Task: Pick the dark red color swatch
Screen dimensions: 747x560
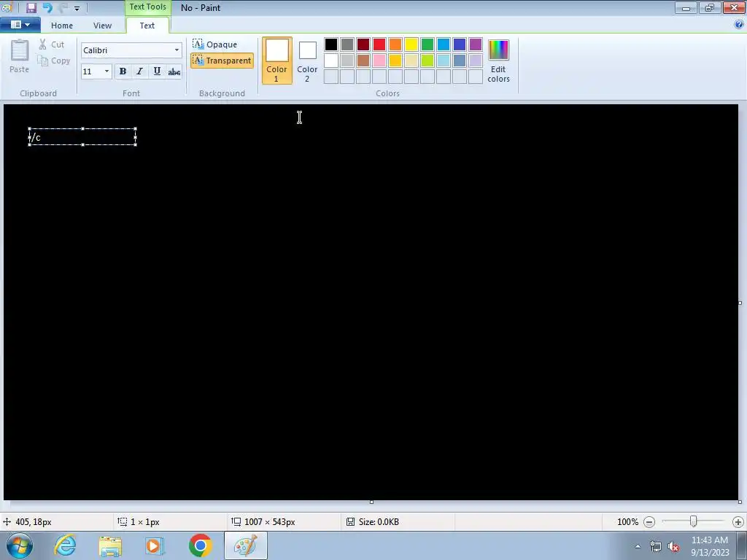Action: pyautogui.click(x=363, y=44)
